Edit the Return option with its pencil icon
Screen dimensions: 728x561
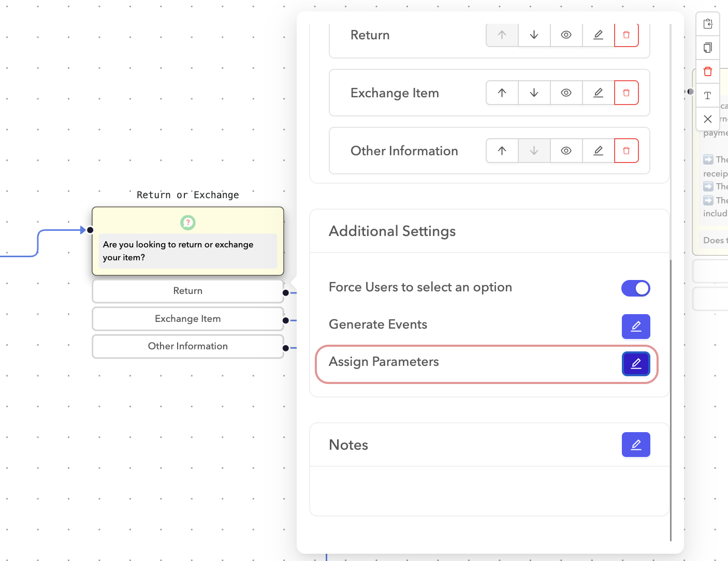(x=598, y=35)
